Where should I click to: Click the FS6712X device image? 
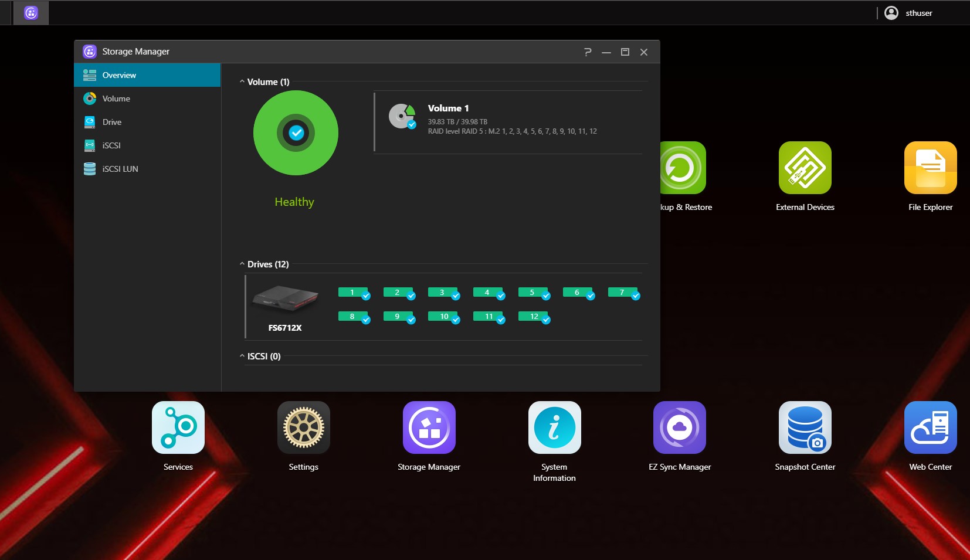(x=285, y=299)
